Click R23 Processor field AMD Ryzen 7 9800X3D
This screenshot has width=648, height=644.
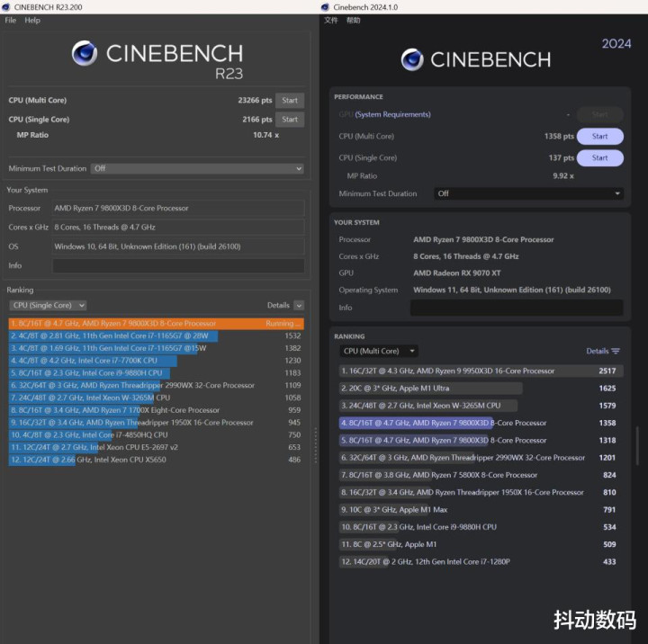tap(178, 208)
